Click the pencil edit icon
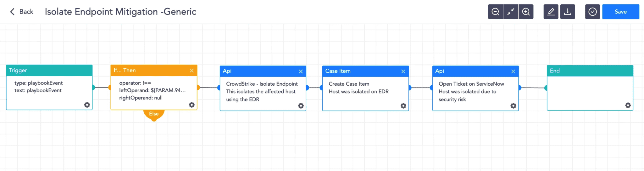 pos(551,12)
